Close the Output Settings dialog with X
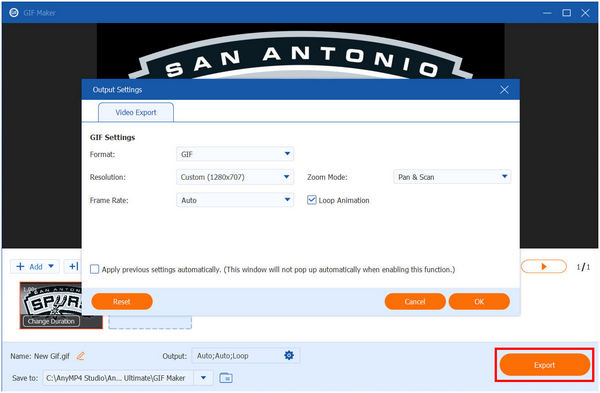The image size is (600, 393). click(504, 90)
